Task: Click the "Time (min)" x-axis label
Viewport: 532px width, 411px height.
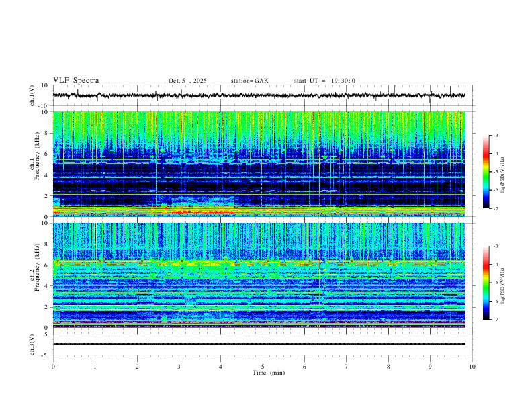Action: pos(269,373)
